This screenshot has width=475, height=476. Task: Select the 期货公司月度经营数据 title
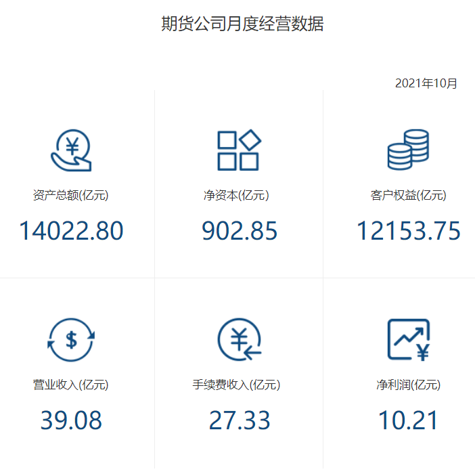(x=242, y=24)
